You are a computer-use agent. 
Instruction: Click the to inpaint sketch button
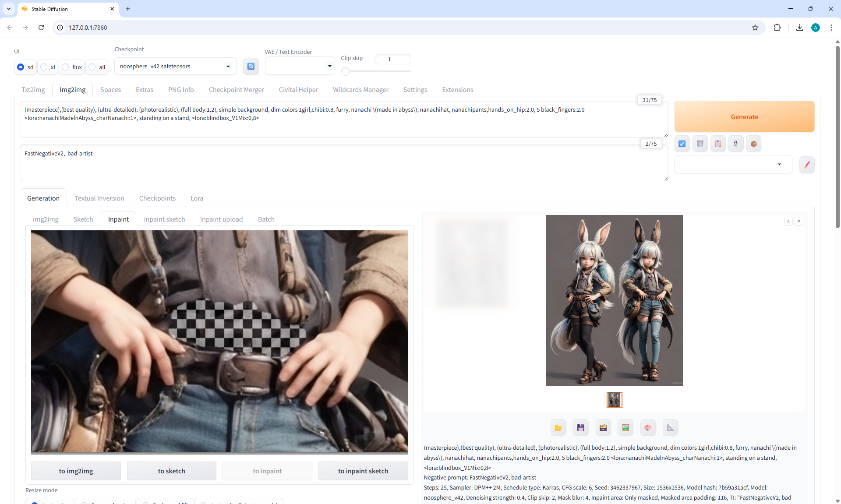(x=363, y=471)
